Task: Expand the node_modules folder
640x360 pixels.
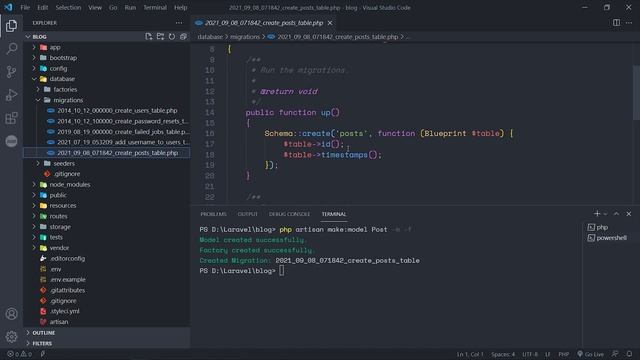Action: point(107,184)
